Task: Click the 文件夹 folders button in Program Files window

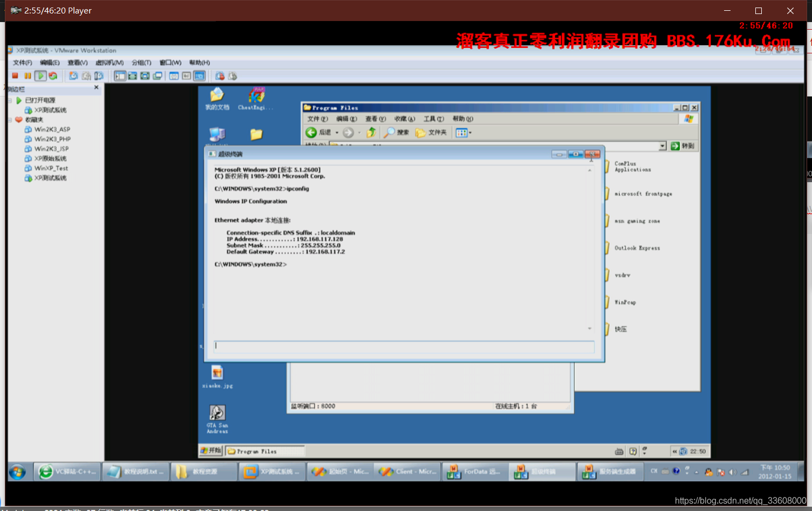Action: [431, 133]
